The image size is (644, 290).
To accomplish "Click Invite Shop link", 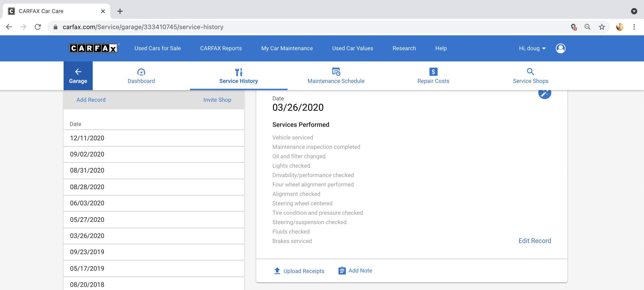I will tap(217, 100).
